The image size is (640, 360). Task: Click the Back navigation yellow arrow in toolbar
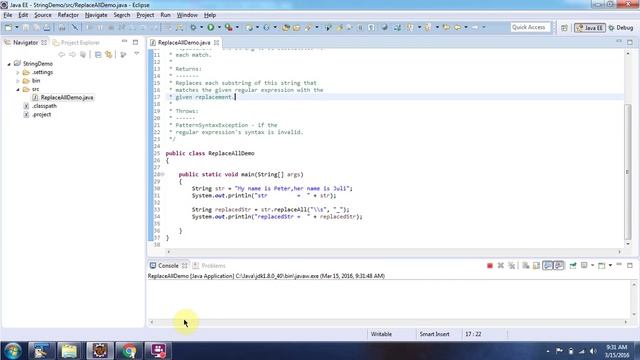457,27
